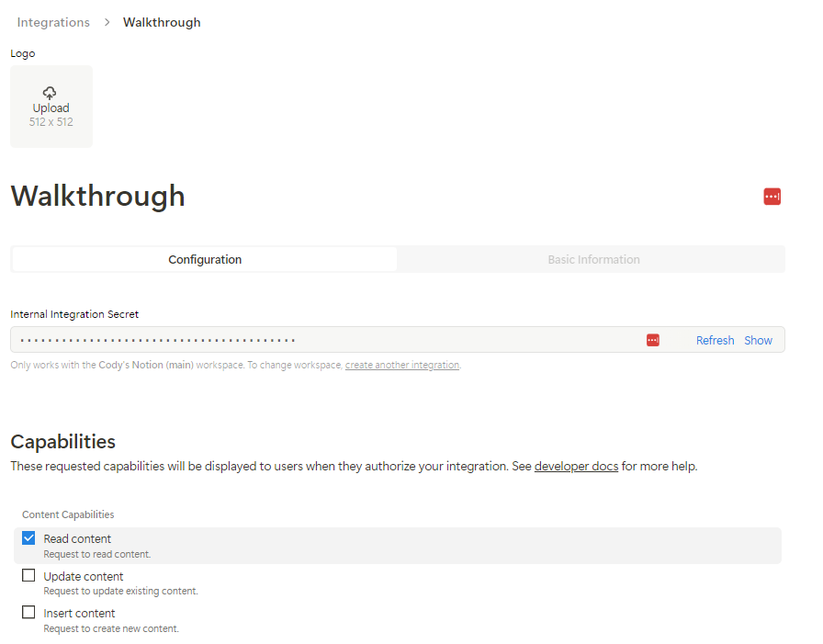Click the red password manager icon beside Walkthrough title

pos(772,197)
